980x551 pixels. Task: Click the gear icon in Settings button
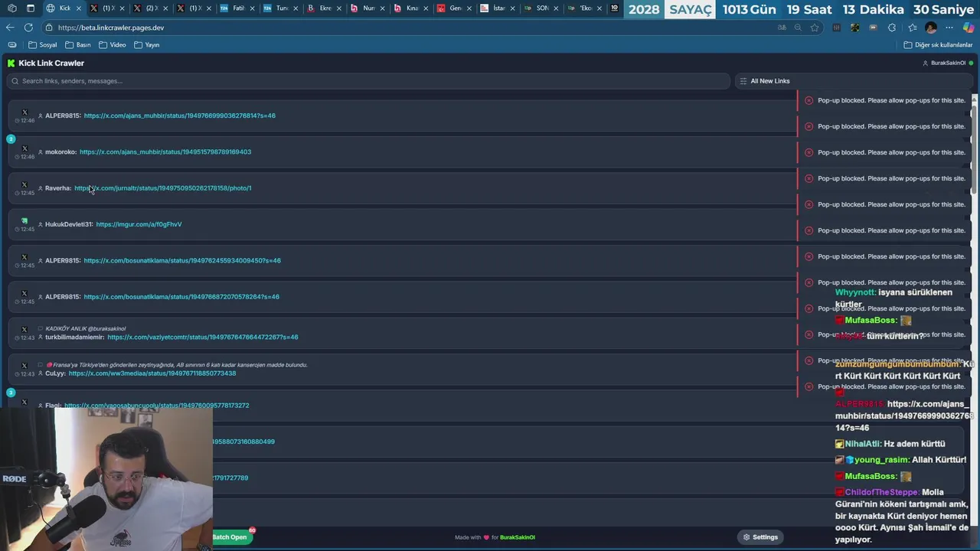point(746,537)
